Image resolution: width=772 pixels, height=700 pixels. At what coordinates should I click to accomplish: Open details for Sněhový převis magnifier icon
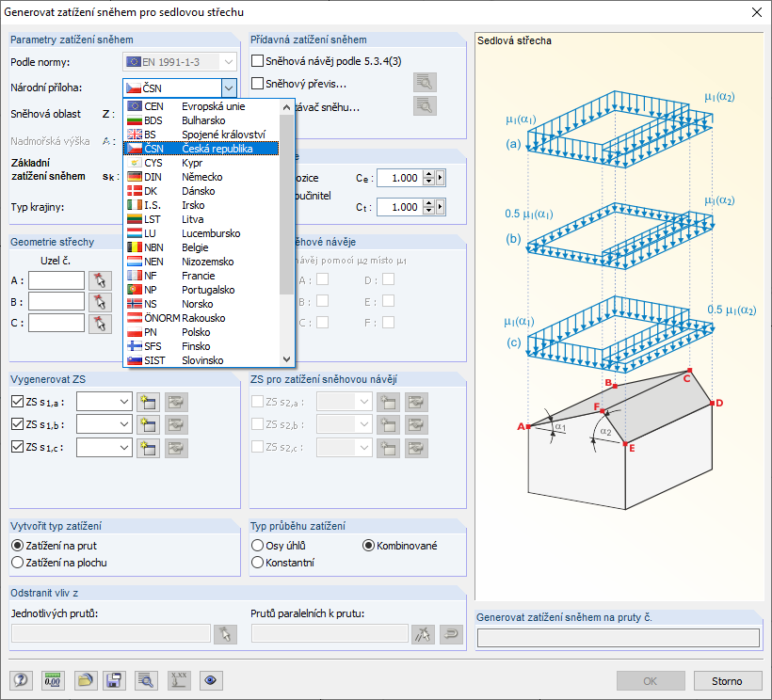point(425,83)
